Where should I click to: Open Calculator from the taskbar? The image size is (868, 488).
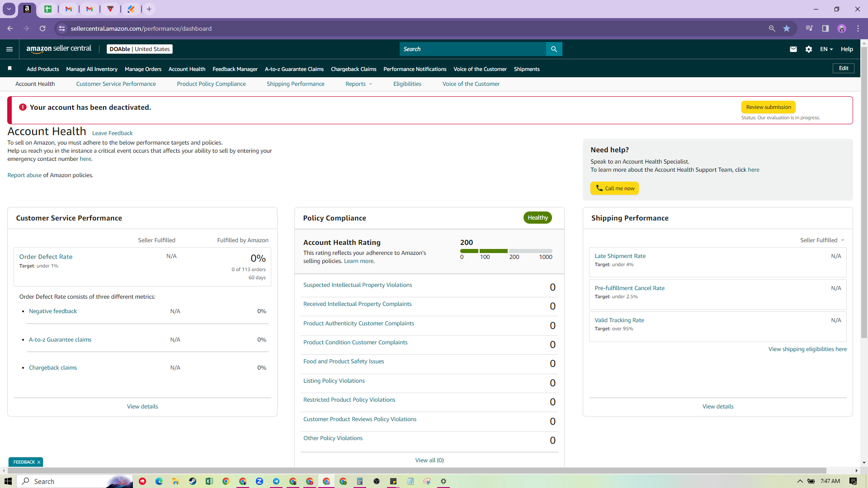click(x=360, y=481)
